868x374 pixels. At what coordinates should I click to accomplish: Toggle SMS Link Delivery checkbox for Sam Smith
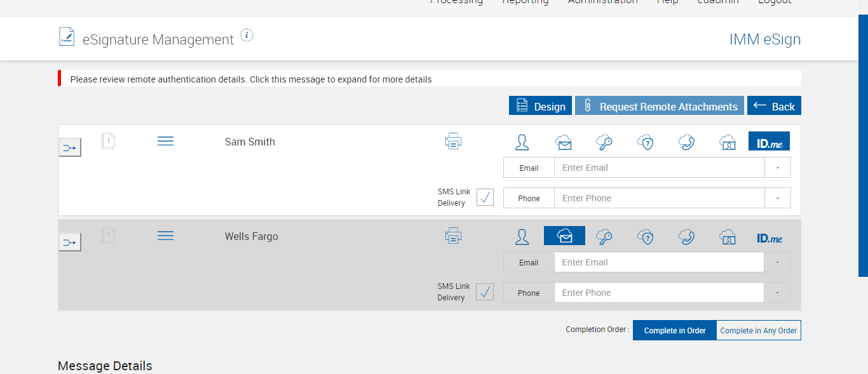coord(485,197)
